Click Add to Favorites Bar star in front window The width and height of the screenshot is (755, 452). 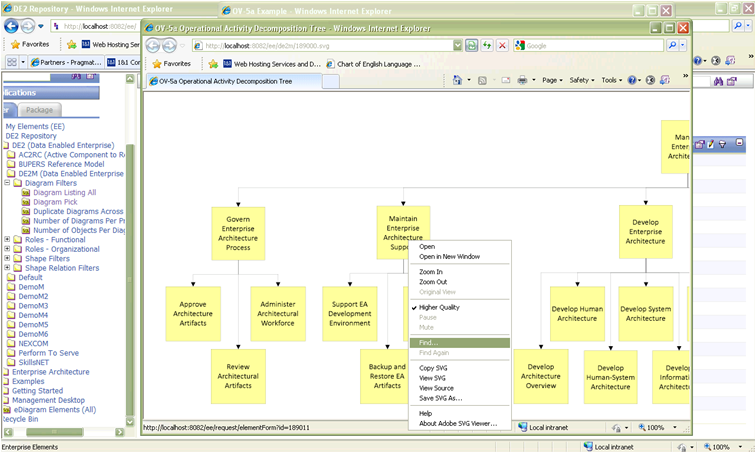click(x=213, y=64)
